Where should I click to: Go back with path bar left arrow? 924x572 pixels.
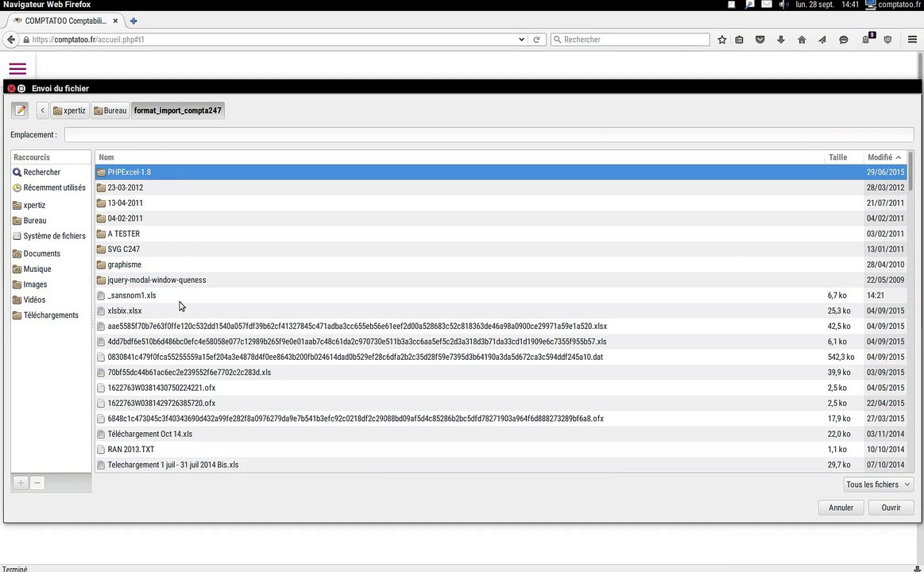(x=42, y=110)
